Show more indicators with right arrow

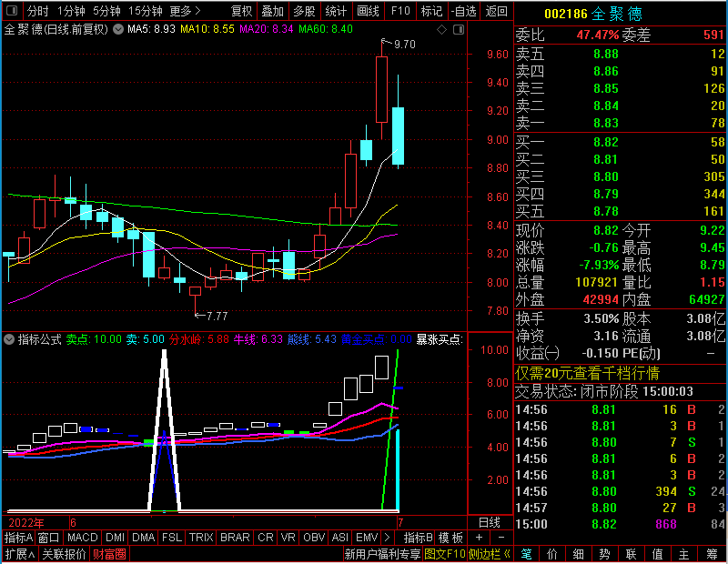387,538
